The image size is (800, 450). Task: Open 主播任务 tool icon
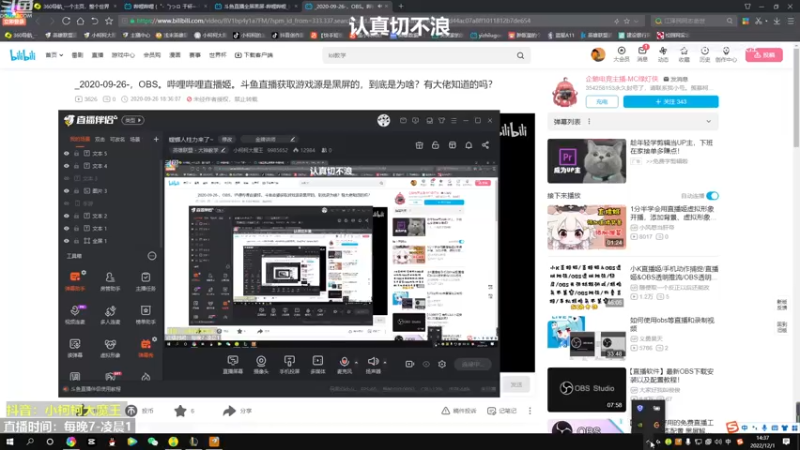[x=145, y=281]
